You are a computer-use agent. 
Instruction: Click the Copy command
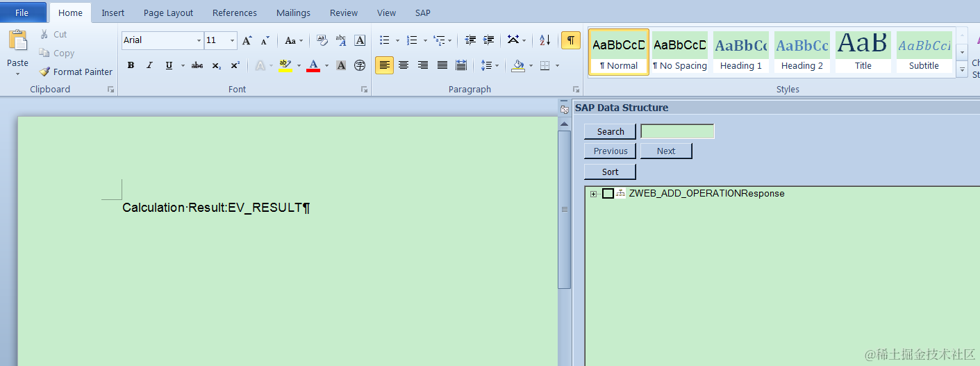[57, 53]
